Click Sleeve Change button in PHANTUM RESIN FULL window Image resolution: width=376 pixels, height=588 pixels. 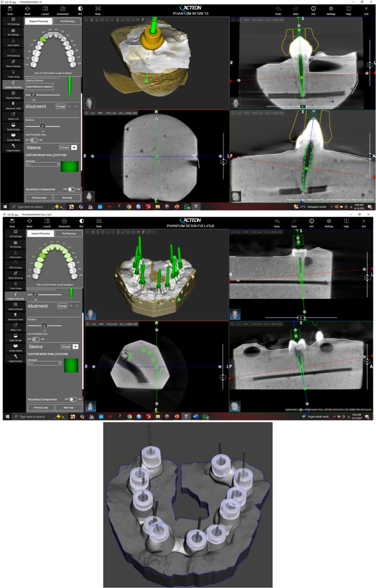click(66, 346)
